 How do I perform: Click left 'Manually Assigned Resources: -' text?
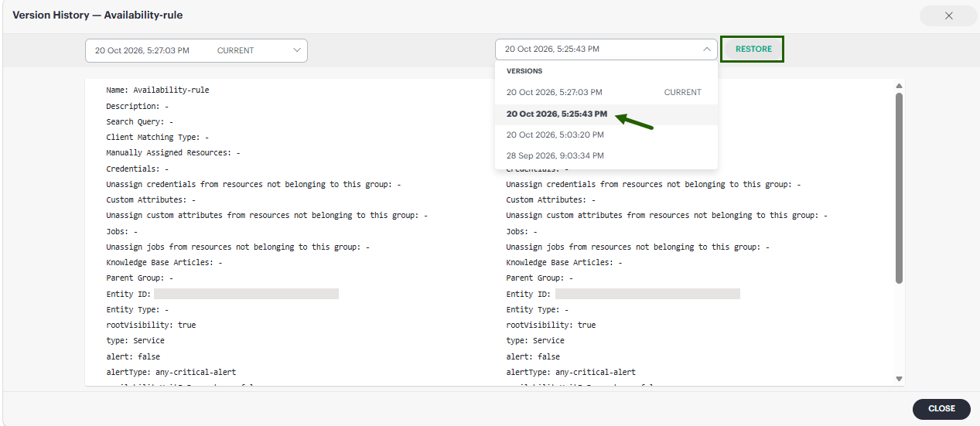tap(173, 153)
